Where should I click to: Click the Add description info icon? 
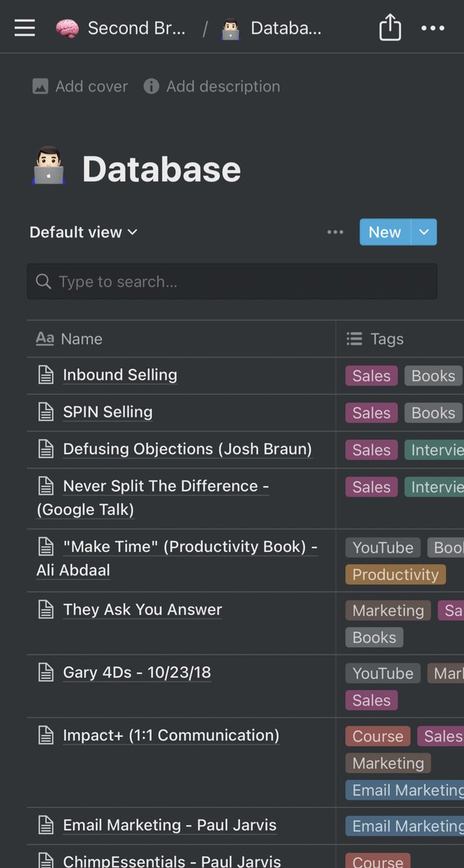(x=151, y=86)
